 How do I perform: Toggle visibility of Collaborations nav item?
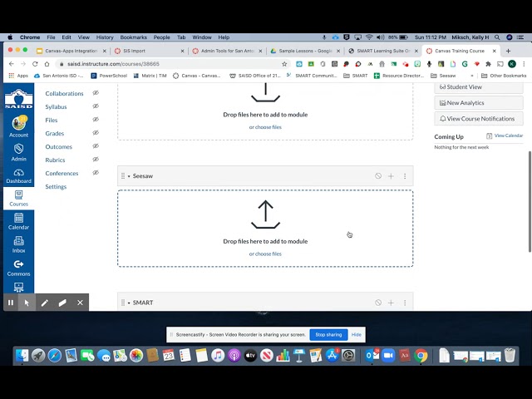(96, 92)
